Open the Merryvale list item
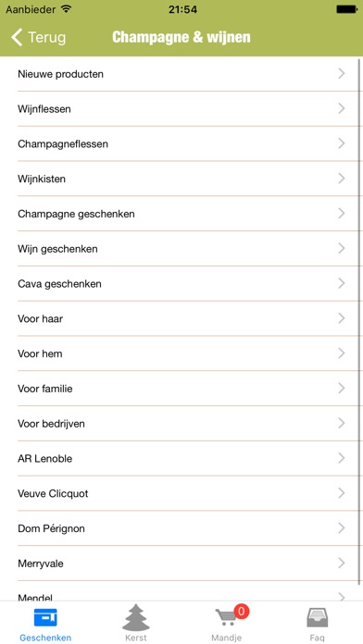Screen dimensions: 363x644 pyautogui.click(x=181, y=563)
